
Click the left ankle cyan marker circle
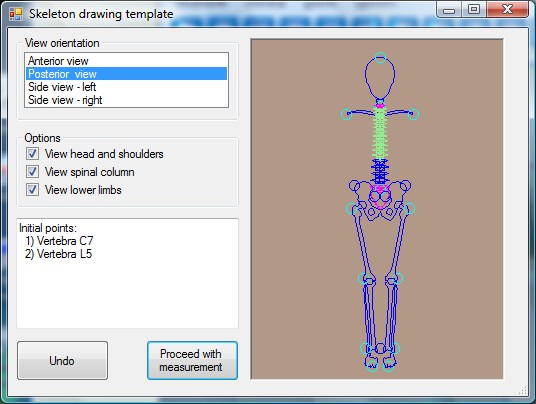click(x=366, y=348)
